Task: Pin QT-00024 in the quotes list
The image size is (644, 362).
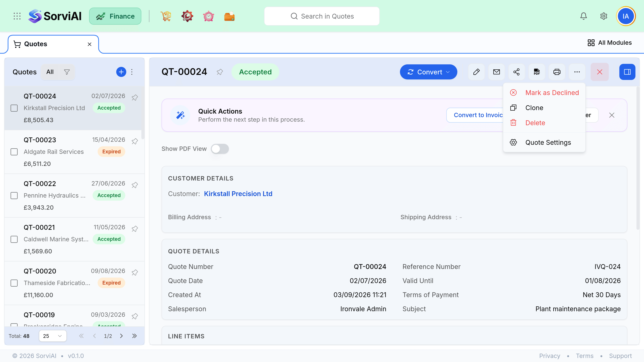Action: coord(135,97)
